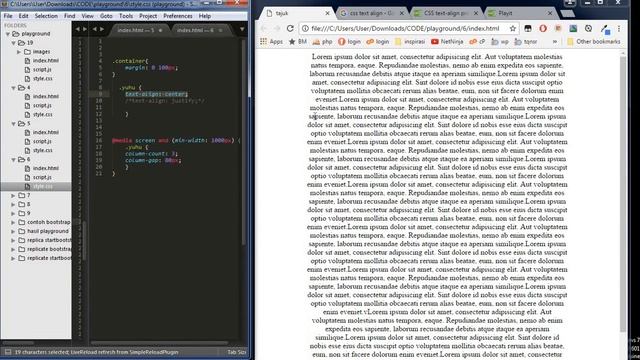Go forward in Chrome history
This screenshot has width=640, height=360.
pyautogui.click(x=277, y=29)
